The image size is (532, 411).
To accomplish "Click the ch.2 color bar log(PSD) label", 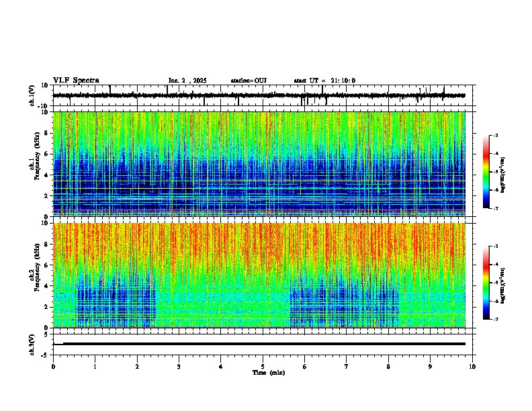I will 503,285.
